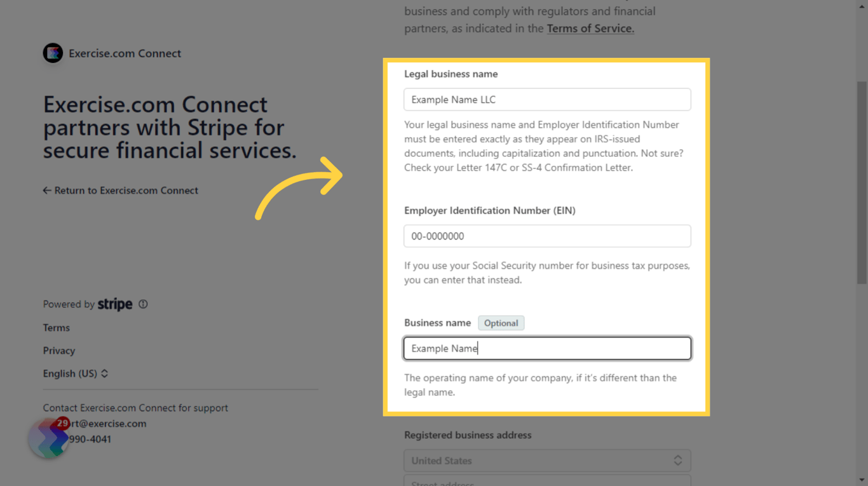
Task: Click the notification badge showing 29
Action: pos(62,422)
